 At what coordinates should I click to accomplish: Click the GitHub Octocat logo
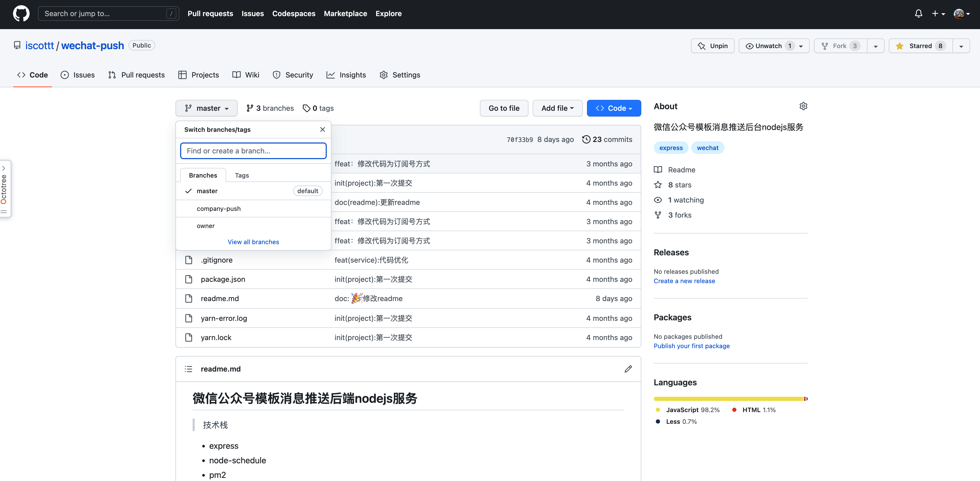click(x=21, y=14)
